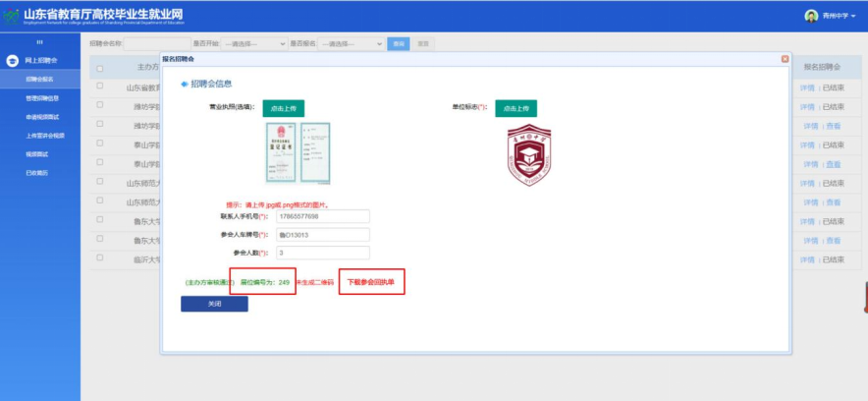The image size is (868, 401).
Task: Open the 是否报名 dropdown
Action: [x=351, y=44]
